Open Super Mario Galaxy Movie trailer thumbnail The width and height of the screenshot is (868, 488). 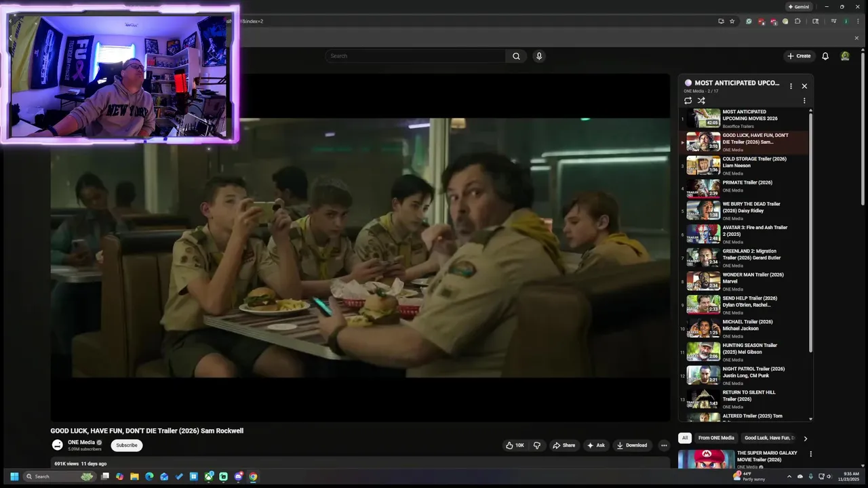(x=705, y=459)
